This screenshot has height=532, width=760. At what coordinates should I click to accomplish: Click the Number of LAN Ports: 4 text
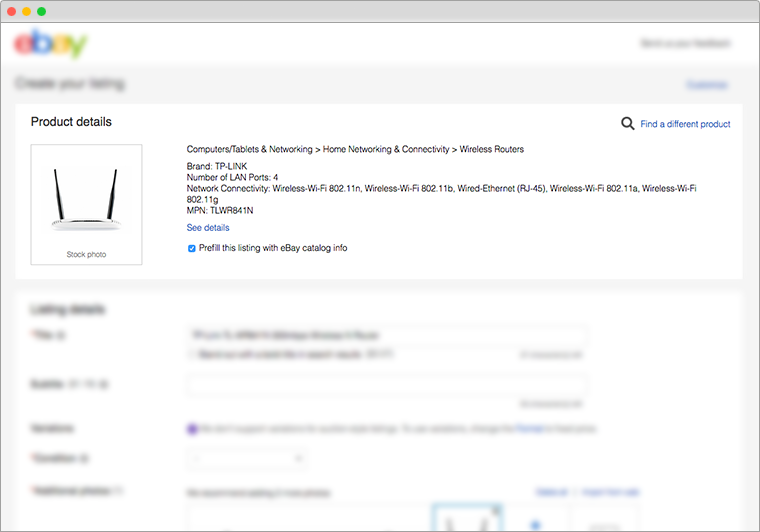(x=232, y=177)
